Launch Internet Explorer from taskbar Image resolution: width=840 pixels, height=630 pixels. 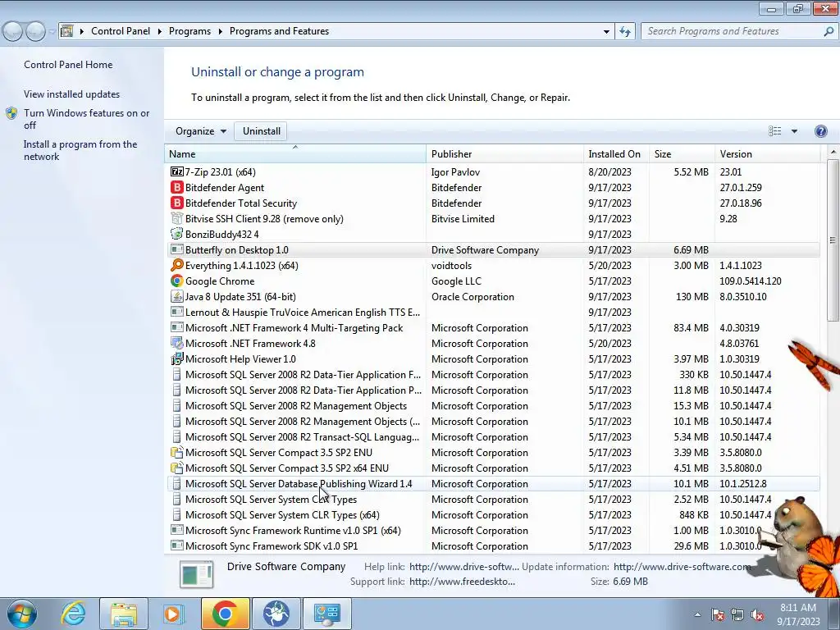click(73, 614)
